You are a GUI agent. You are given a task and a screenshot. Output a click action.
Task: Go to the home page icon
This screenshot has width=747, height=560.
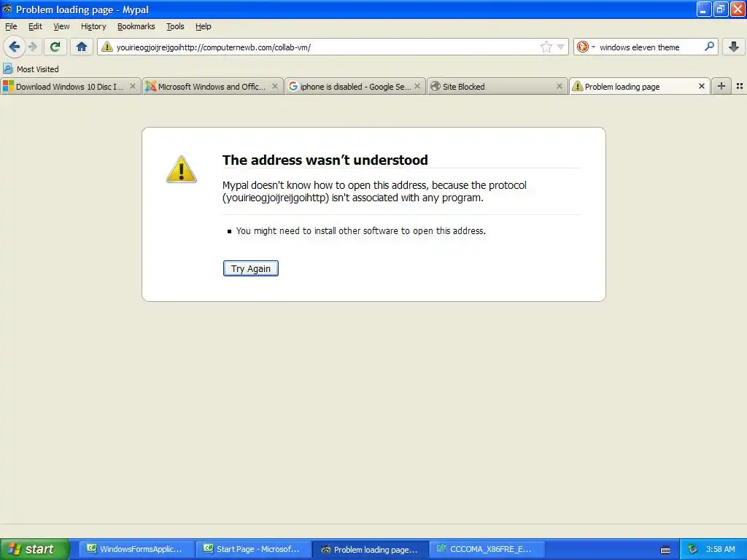pos(82,47)
